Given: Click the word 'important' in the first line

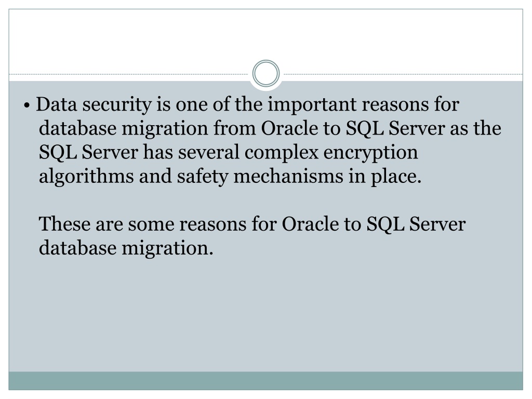Looking at the screenshot, I should tap(312, 105).
